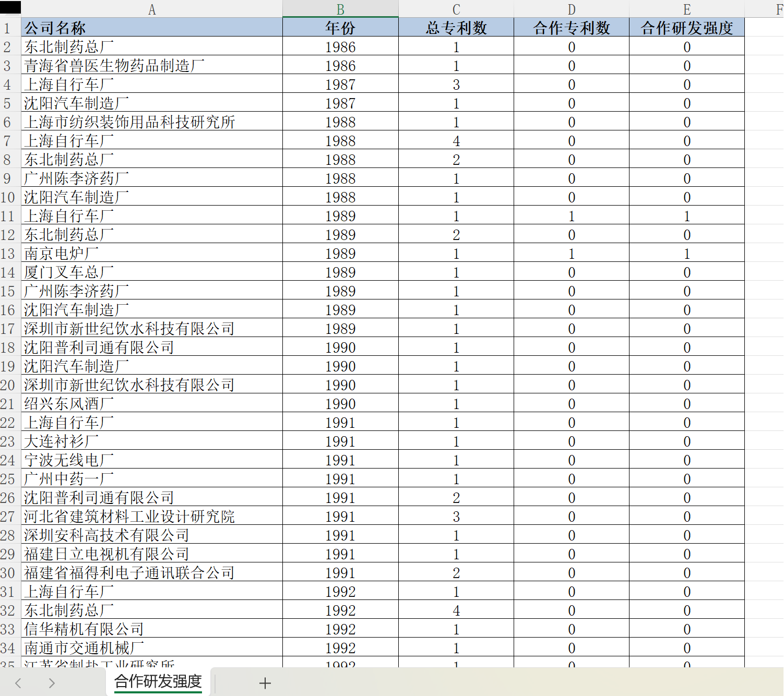784x696 pixels.
Task: Open the 合作研发强度 sheet tab
Action: click(158, 681)
